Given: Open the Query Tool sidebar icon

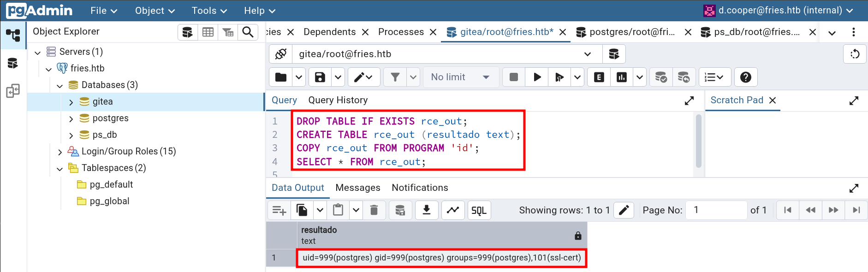Looking at the screenshot, I should point(13,63).
